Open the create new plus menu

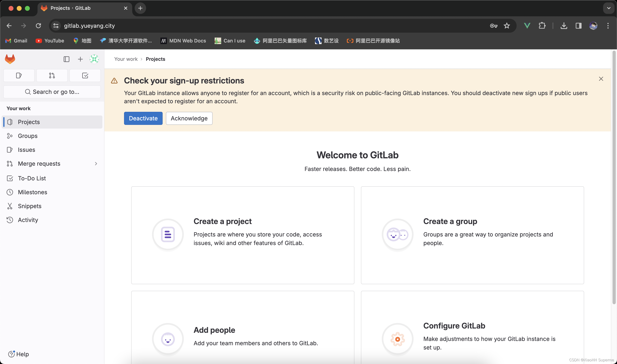(80, 59)
